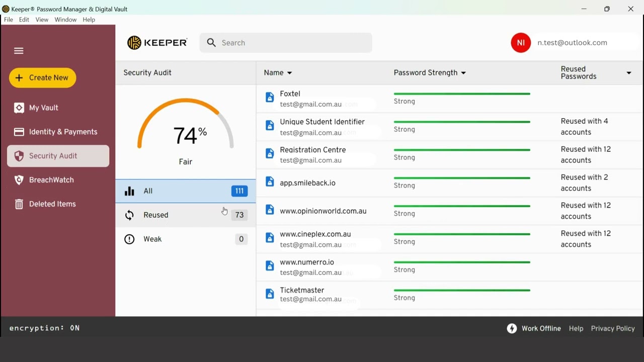Viewport: 644px width, 362px height.
Task: Open the Unique Student Identifier record
Action: point(322,122)
